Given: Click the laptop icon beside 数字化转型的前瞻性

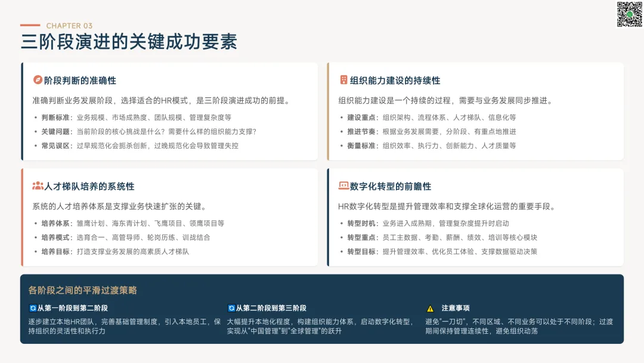Looking at the screenshot, I should (344, 186).
